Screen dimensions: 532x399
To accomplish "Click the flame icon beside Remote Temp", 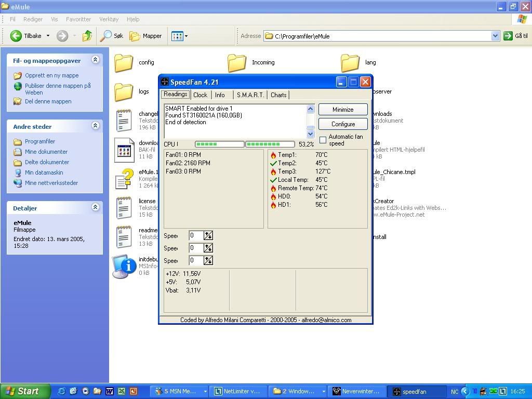I will 273,188.
